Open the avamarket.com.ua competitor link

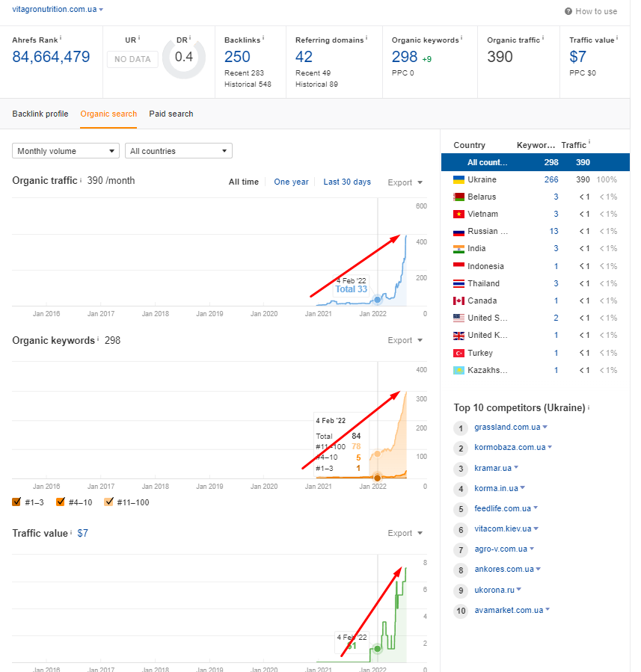(x=509, y=610)
